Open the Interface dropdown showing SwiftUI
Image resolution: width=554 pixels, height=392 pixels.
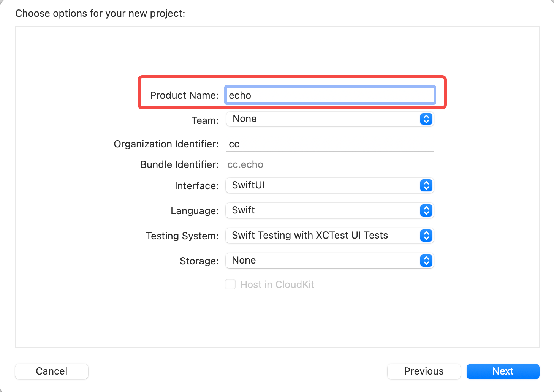click(x=330, y=185)
